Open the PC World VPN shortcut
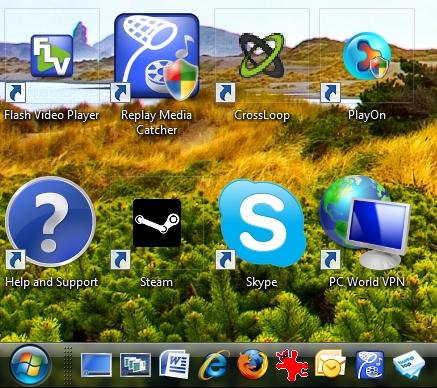This screenshot has width=437, height=388. pyautogui.click(x=365, y=222)
